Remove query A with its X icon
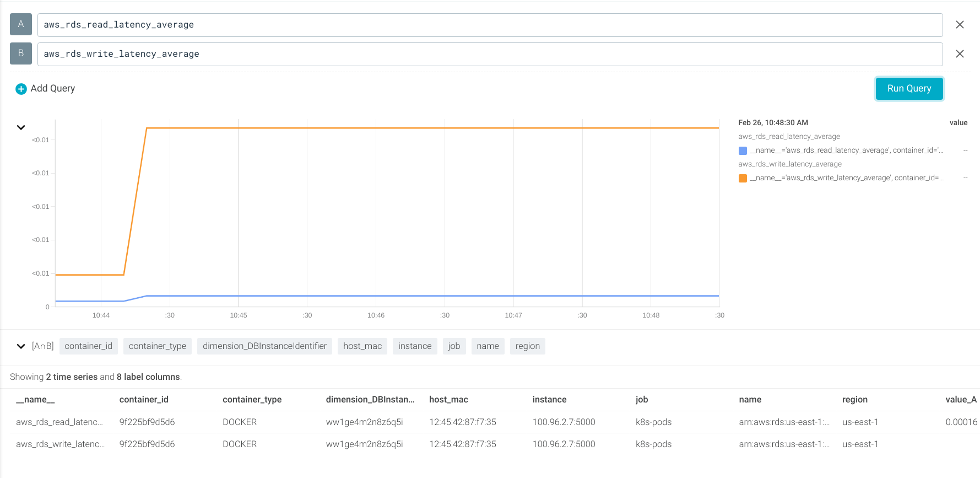Screen dimensions: 980x478 [960, 25]
